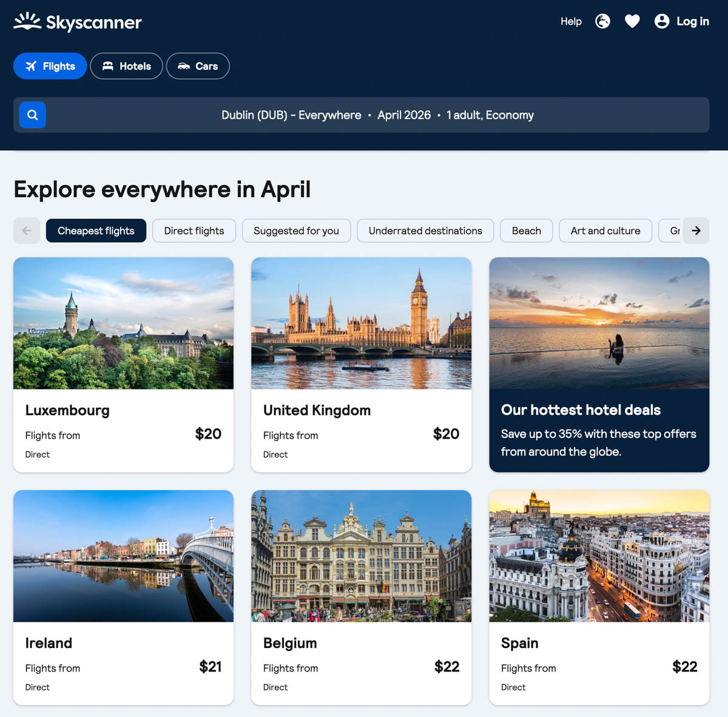Filter by Beach destinations
728x717 pixels.
526,231
